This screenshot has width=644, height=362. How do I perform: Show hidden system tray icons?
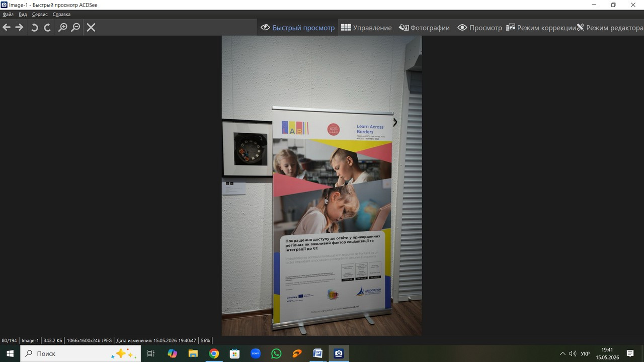pyautogui.click(x=562, y=353)
